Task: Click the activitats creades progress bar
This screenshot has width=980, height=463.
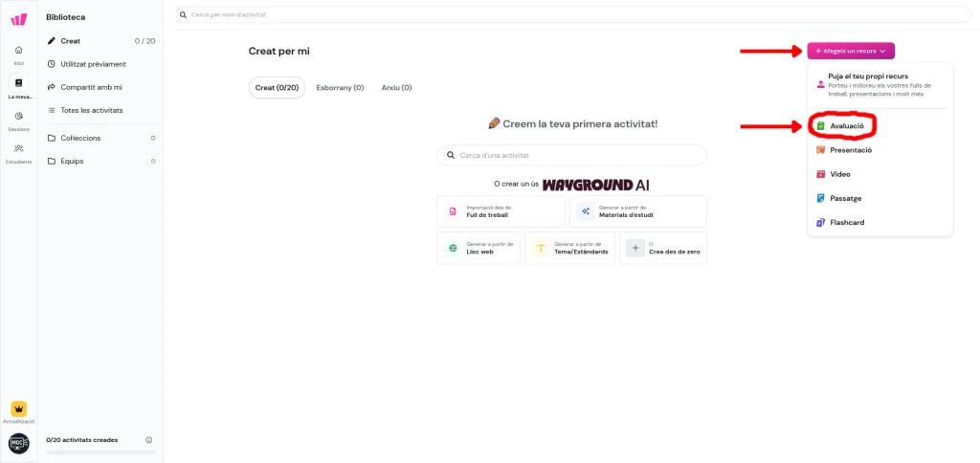Action: [100, 452]
